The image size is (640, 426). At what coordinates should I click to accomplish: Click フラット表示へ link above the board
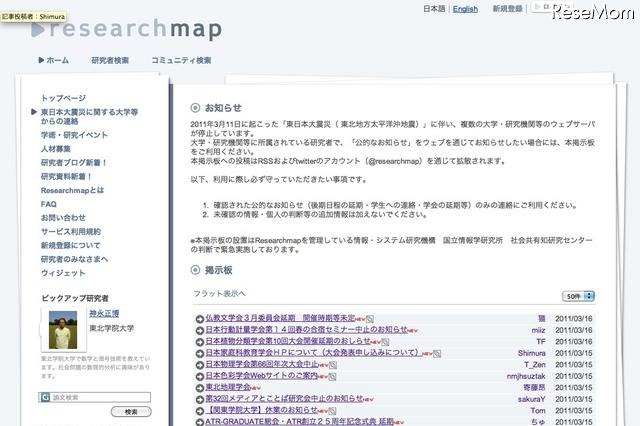click(x=220, y=293)
